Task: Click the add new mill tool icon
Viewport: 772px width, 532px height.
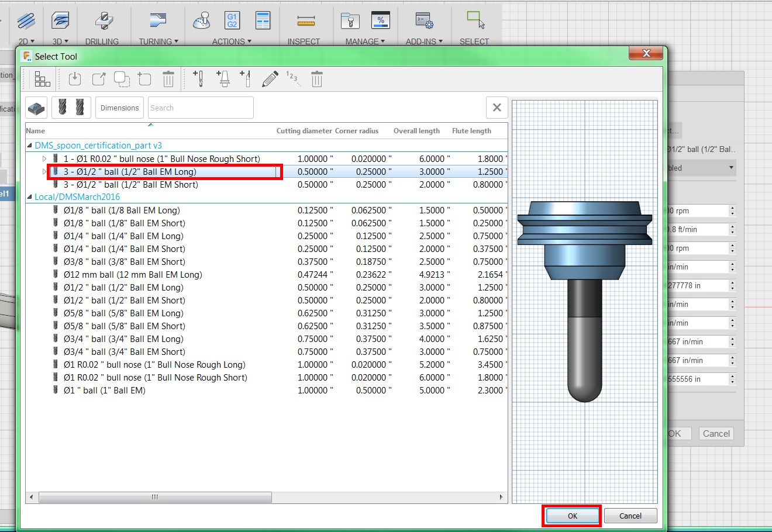Action: 198,79
